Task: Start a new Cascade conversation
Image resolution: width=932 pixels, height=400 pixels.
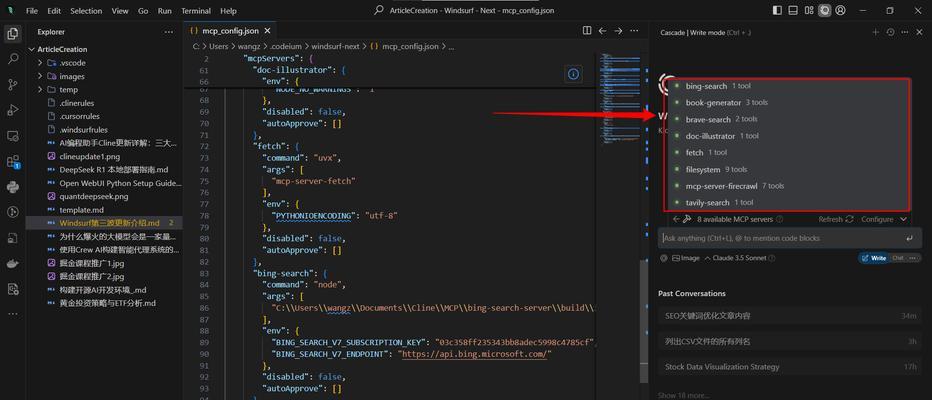Action: [x=874, y=32]
